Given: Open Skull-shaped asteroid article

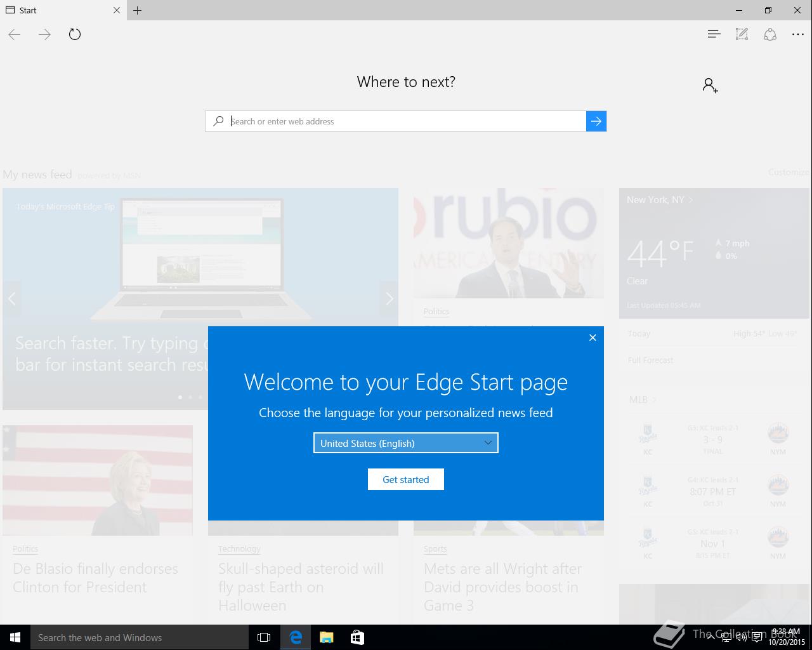Looking at the screenshot, I should click(301, 587).
